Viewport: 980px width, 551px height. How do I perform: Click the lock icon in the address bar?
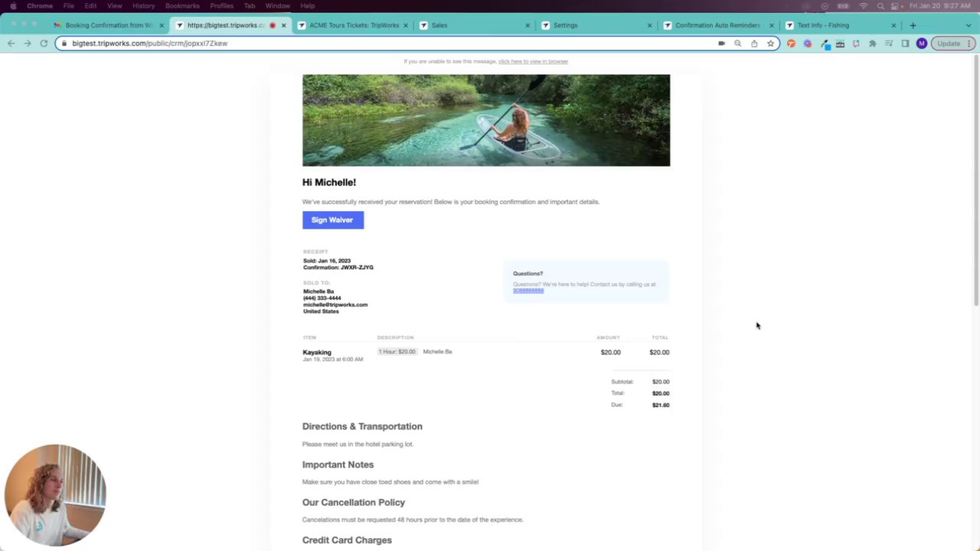click(64, 44)
